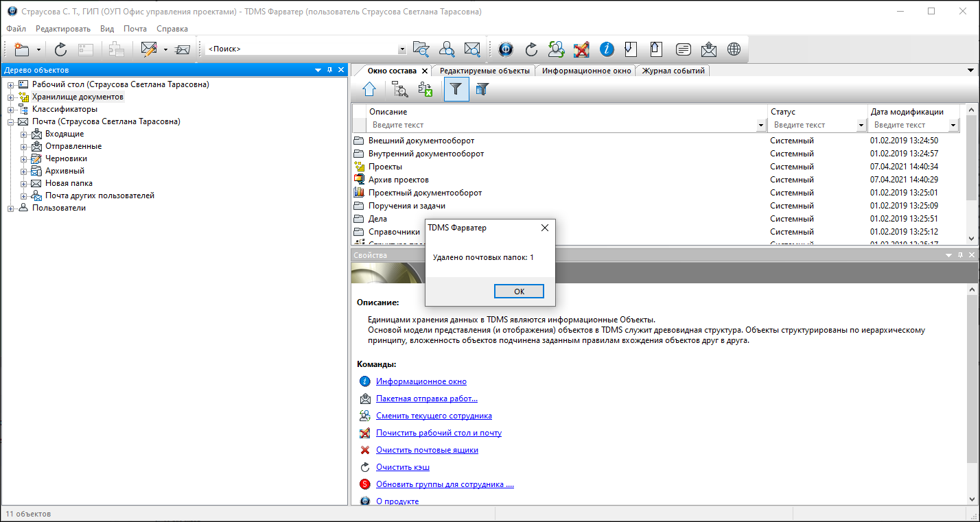The image size is (980, 522).
Task: Click Сменить текущего сотрудника link
Action: (x=434, y=416)
